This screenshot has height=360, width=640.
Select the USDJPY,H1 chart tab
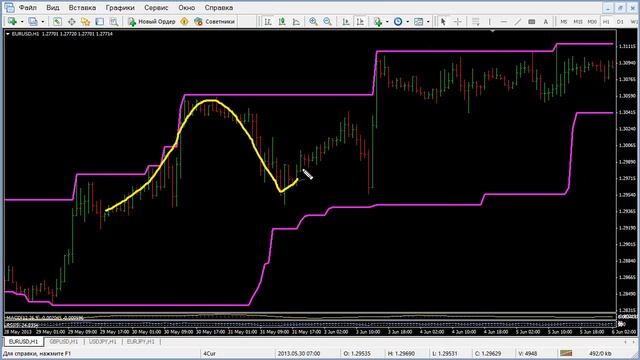coord(103,342)
